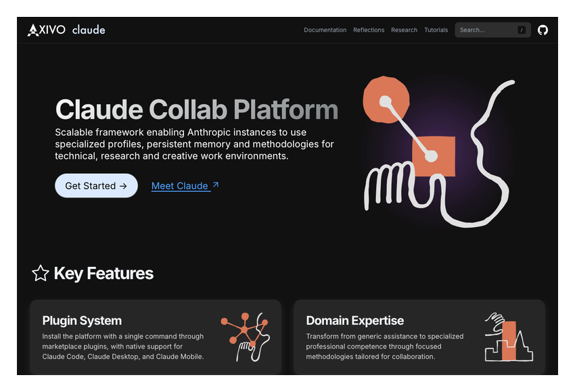Open the Domain Expertise card title

(354, 320)
